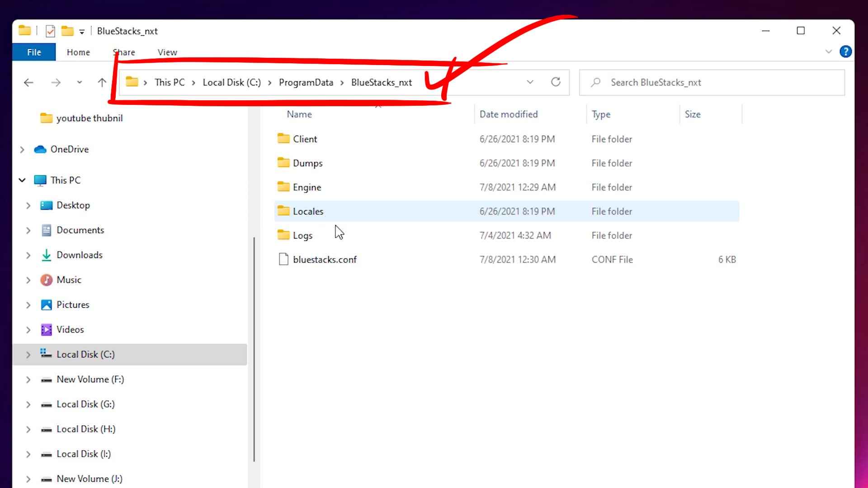
Task: Open the Customize Quick Access Toolbar dropdown
Action: (82, 31)
